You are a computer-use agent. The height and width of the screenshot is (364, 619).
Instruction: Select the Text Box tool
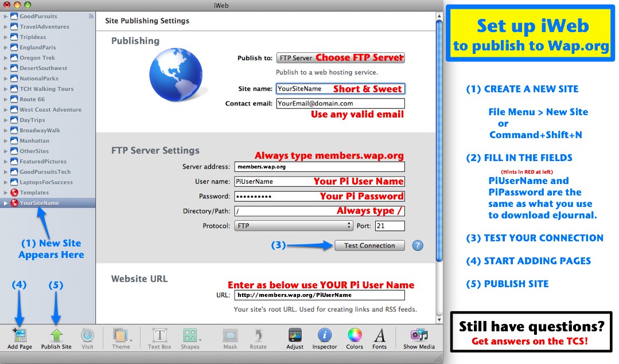click(159, 335)
